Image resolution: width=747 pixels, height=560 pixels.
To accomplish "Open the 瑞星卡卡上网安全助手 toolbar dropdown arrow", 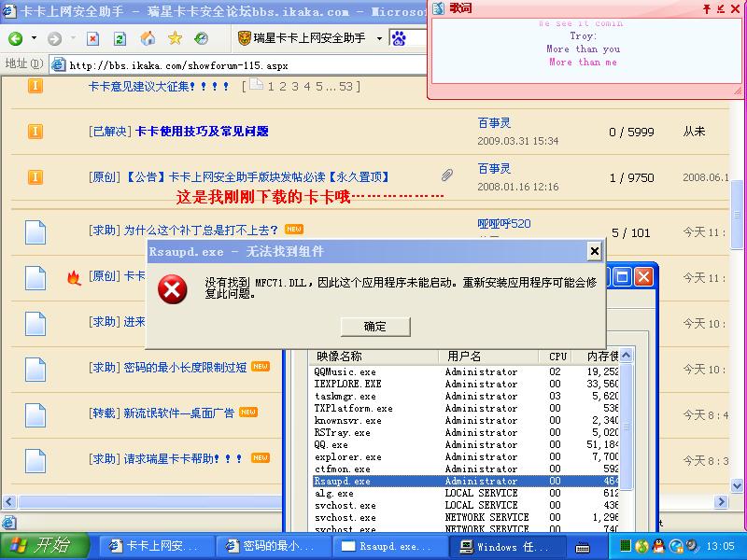I will pyautogui.click(x=379, y=38).
